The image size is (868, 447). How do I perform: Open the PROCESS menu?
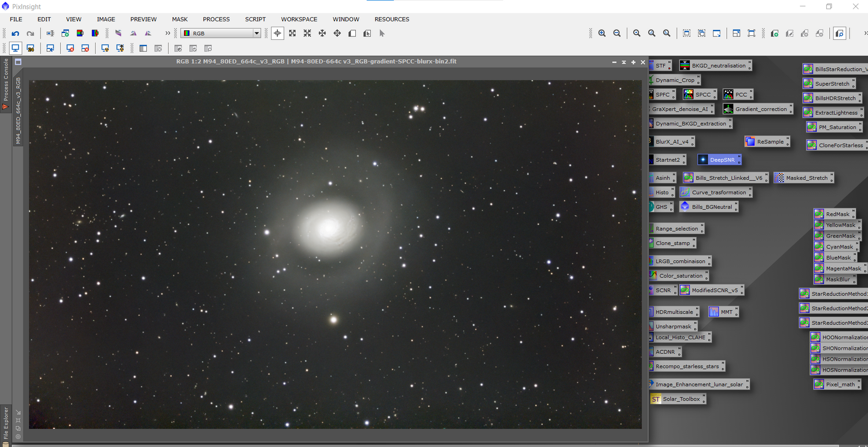[216, 19]
